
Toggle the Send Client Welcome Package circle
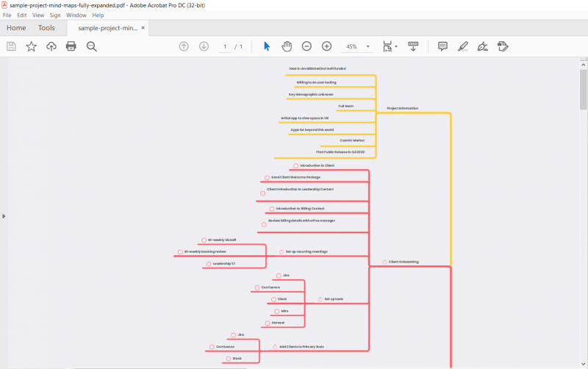(x=267, y=177)
